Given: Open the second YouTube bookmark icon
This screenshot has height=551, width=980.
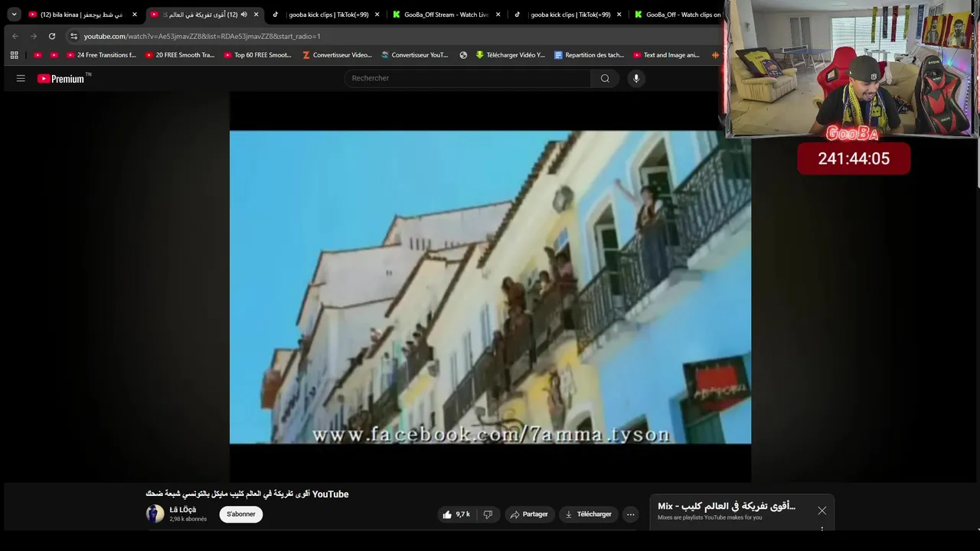Looking at the screenshot, I should 54,55.
